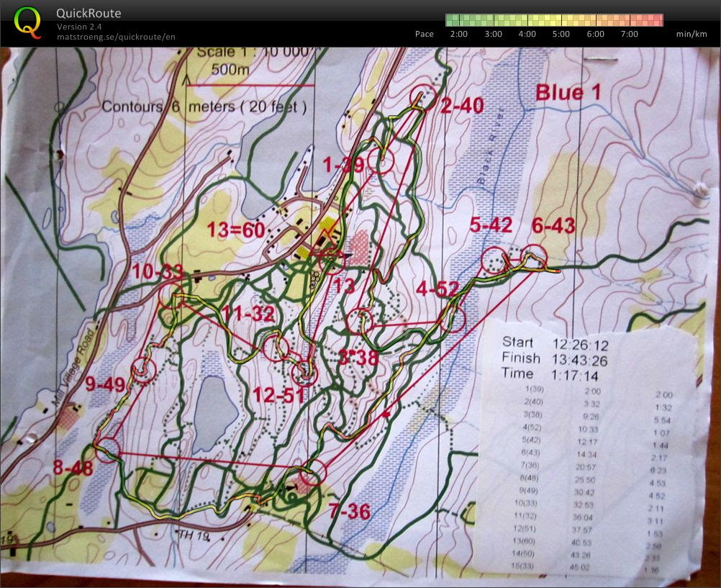Viewport: 721px width, 588px height.
Task: Click the 2-40 control label
Action: [462, 106]
